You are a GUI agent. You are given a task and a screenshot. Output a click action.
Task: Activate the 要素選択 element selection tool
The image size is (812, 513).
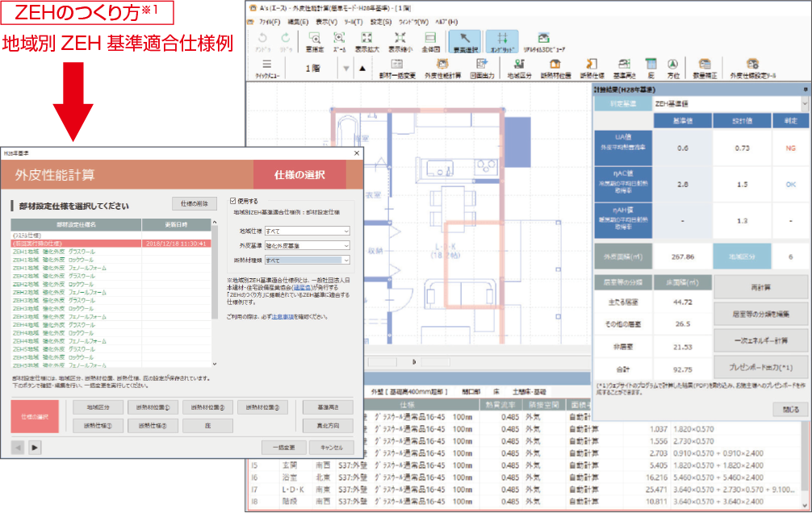pyautogui.click(x=464, y=41)
